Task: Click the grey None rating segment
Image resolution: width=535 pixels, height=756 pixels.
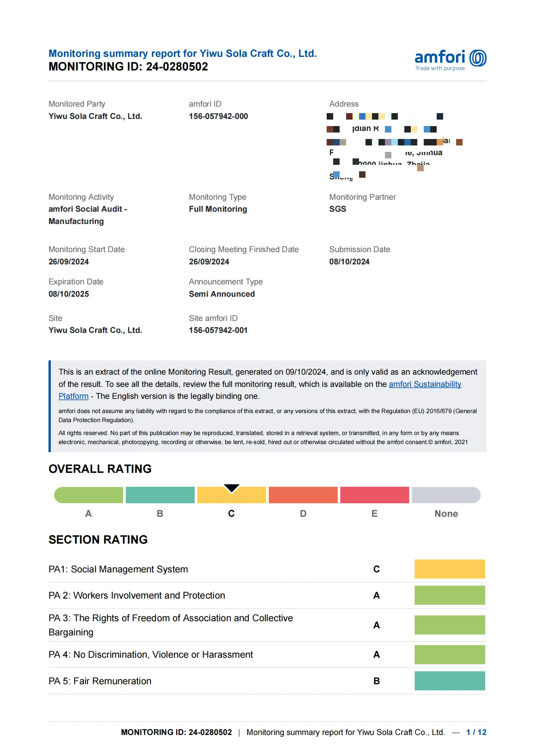Action: (x=446, y=495)
